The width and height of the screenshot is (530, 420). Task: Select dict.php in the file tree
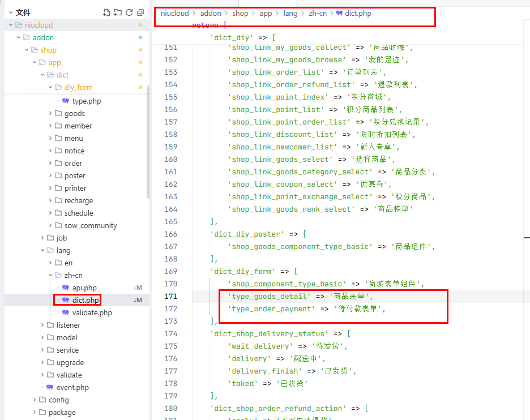tap(86, 300)
